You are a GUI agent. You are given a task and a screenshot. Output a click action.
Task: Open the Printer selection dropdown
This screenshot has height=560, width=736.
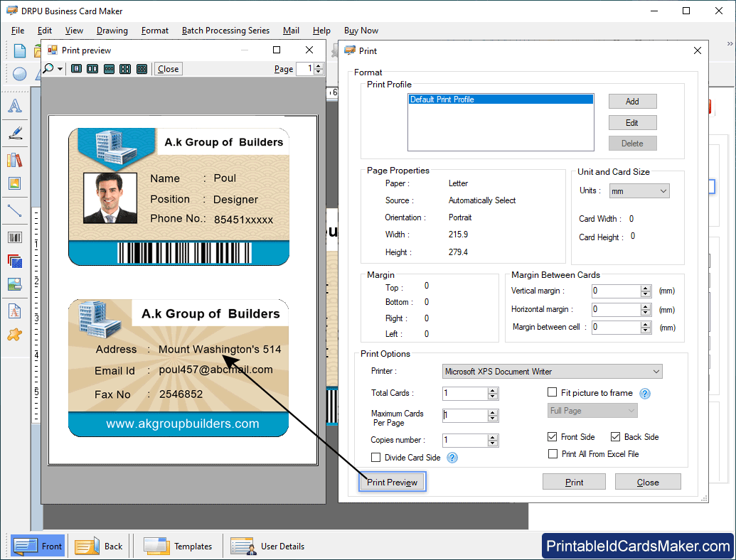(x=552, y=372)
